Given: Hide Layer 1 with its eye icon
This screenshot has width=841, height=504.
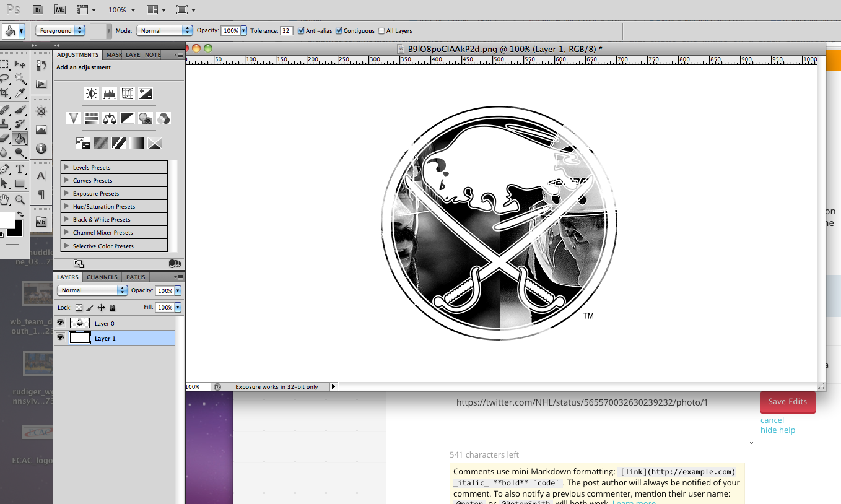Looking at the screenshot, I should click(x=60, y=337).
